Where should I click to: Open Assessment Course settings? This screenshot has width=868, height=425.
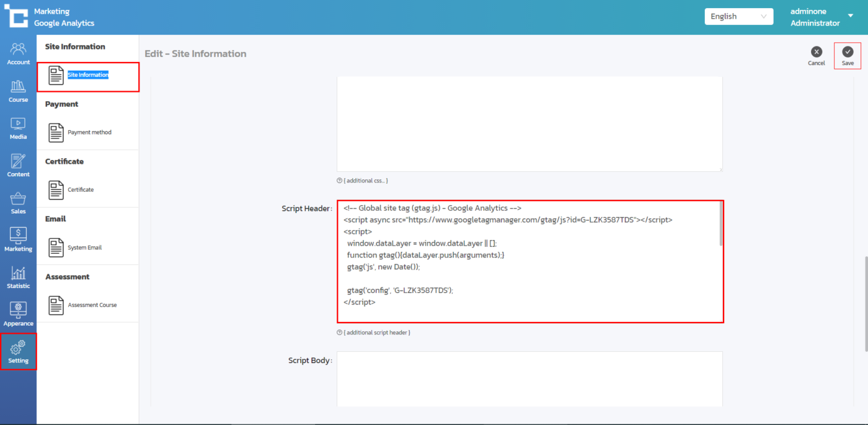(x=92, y=305)
